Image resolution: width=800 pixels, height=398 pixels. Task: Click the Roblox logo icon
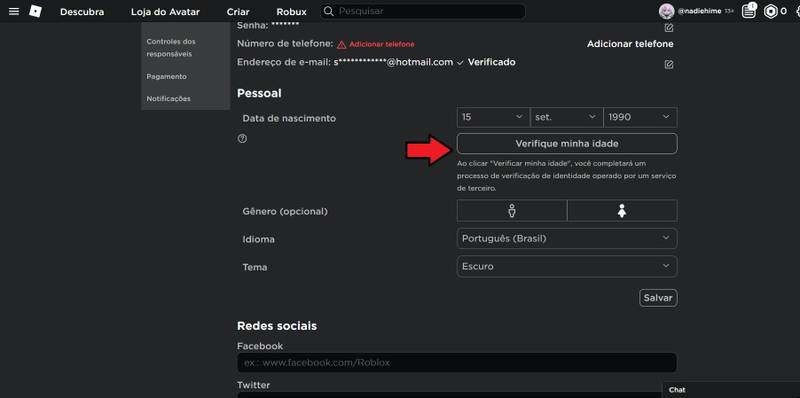pos(35,11)
